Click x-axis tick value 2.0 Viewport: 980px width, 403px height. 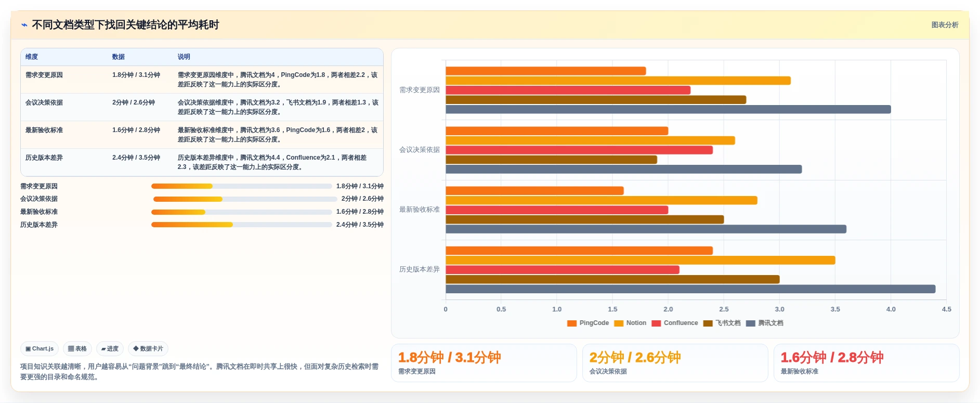click(x=668, y=309)
